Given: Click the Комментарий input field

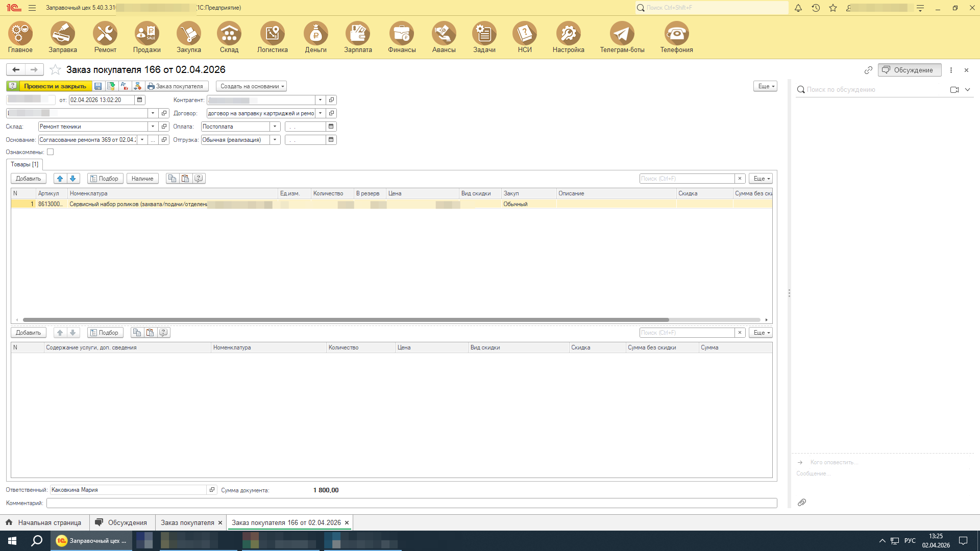Looking at the screenshot, I should (411, 503).
